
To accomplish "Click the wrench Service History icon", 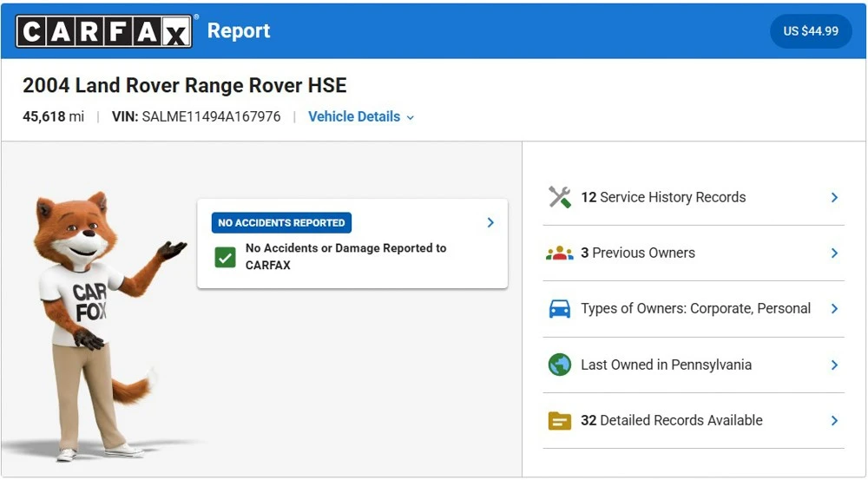I will [x=560, y=197].
